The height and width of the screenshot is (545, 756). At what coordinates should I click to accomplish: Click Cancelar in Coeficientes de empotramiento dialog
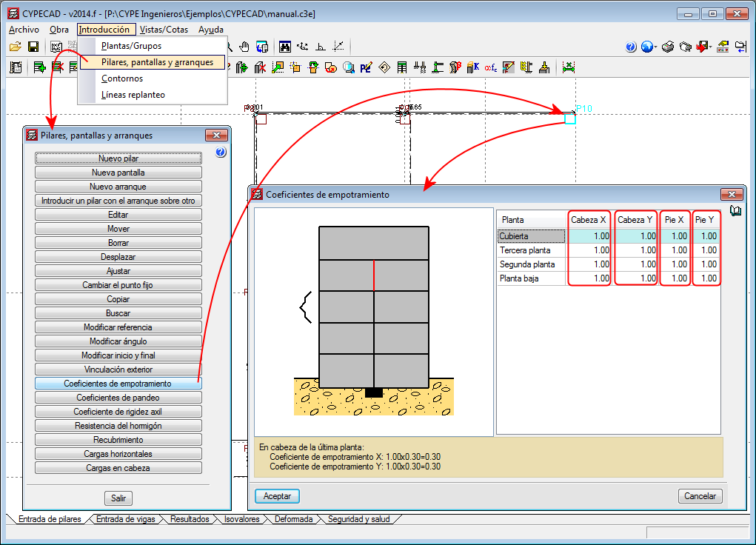pos(700,496)
